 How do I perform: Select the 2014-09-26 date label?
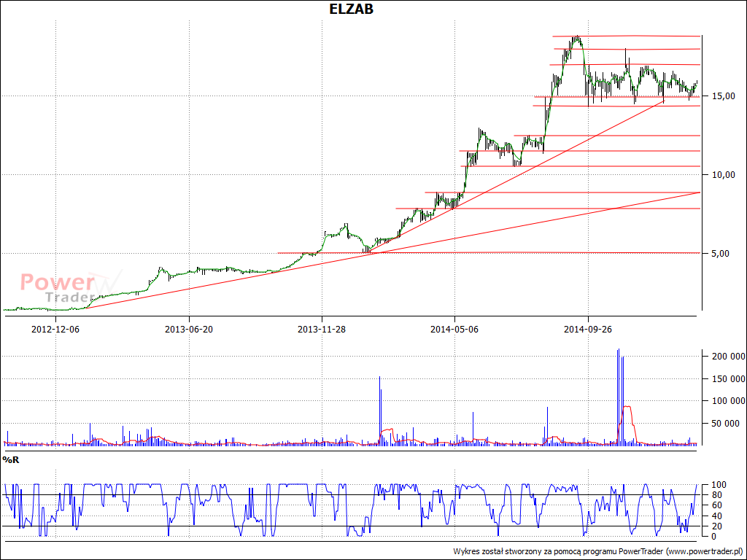pyautogui.click(x=588, y=329)
